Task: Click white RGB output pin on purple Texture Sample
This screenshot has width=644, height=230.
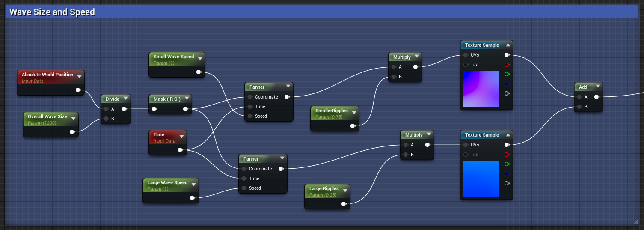Action: (507, 55)
